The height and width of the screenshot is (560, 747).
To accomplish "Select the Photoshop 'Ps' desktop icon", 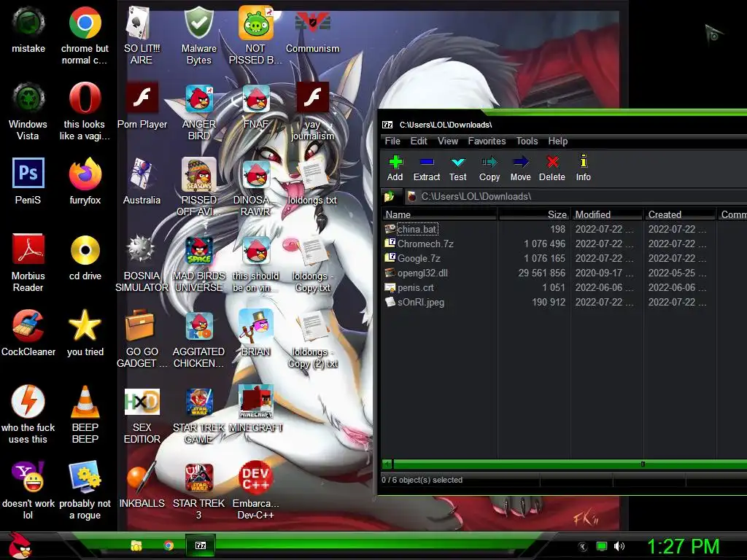I will click(28, 182).
